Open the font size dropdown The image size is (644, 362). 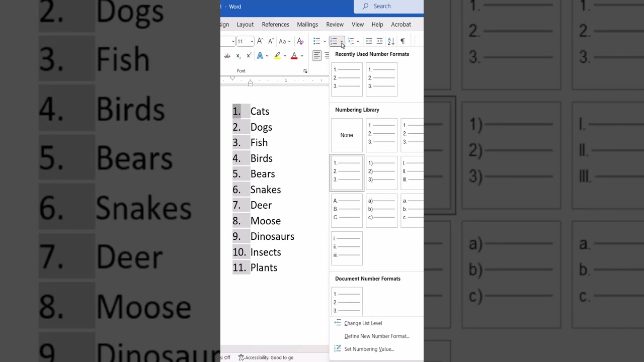click(x=252, y=41)
